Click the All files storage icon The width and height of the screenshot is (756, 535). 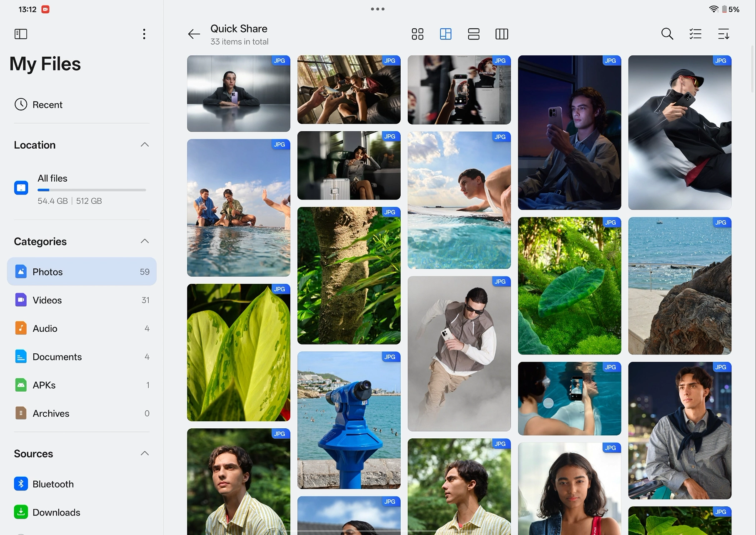click(x=21, y=187)
